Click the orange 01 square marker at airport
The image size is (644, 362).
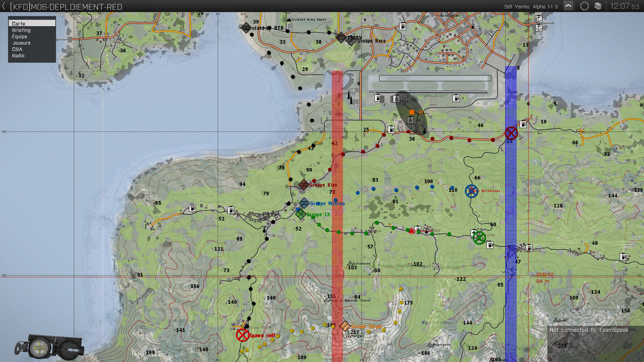(x=412, y=112)
